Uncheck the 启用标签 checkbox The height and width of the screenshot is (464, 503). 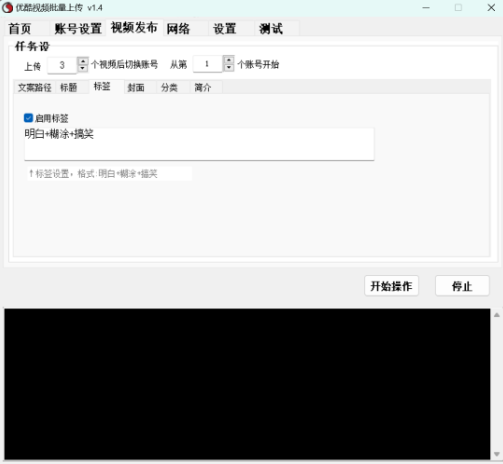coord(28,118)
